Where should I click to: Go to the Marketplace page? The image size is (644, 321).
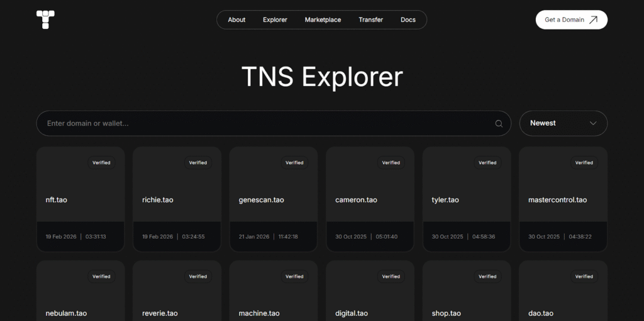pyautogui.click(x=323, y=19)
